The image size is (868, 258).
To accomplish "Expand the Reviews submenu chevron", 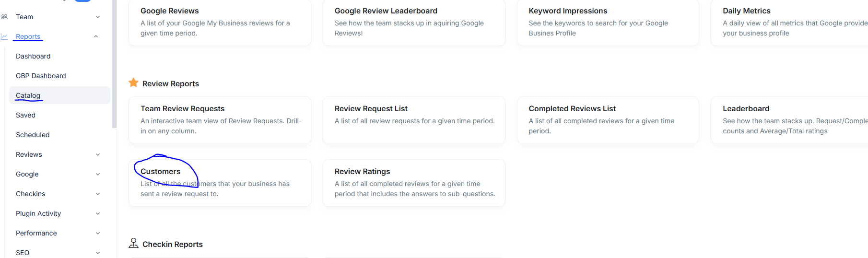I will 98,154.
